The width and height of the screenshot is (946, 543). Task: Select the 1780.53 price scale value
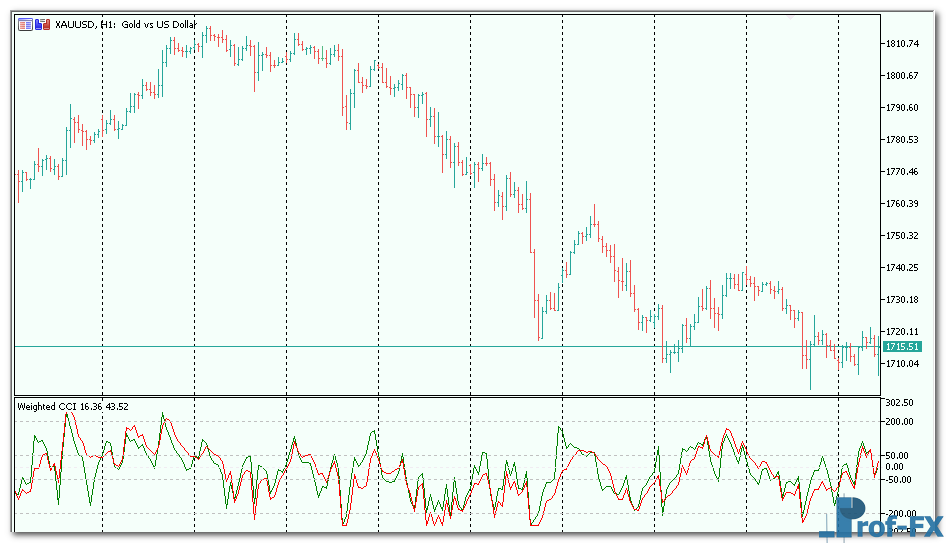901,140
